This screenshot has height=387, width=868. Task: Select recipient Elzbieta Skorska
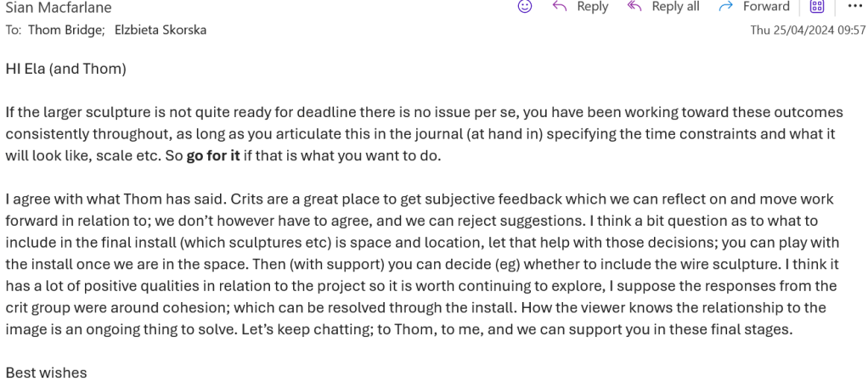tap(161, 30)
